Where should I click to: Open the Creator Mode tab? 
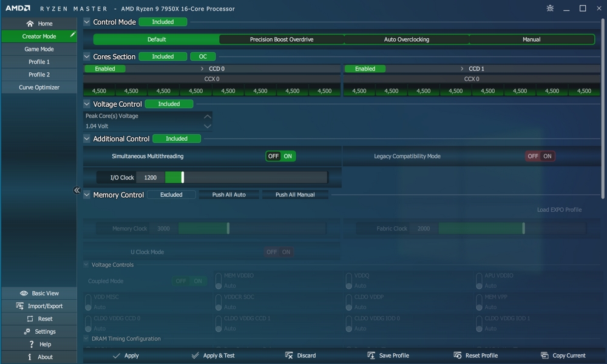39,36
